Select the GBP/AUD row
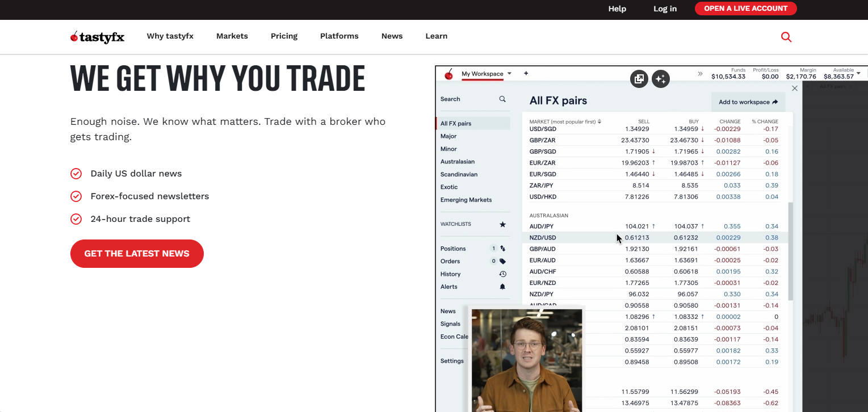868x412 pixels. coord(654,249)
